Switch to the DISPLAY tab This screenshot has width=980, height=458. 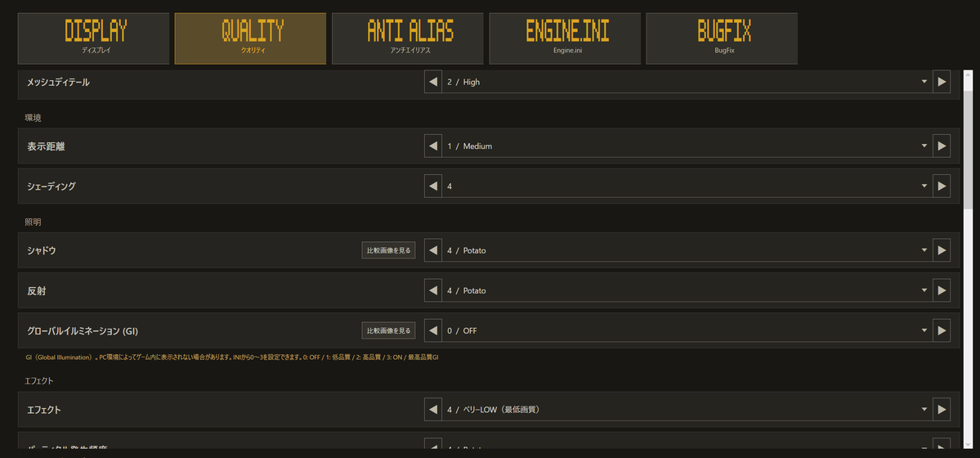click(94, 38)
